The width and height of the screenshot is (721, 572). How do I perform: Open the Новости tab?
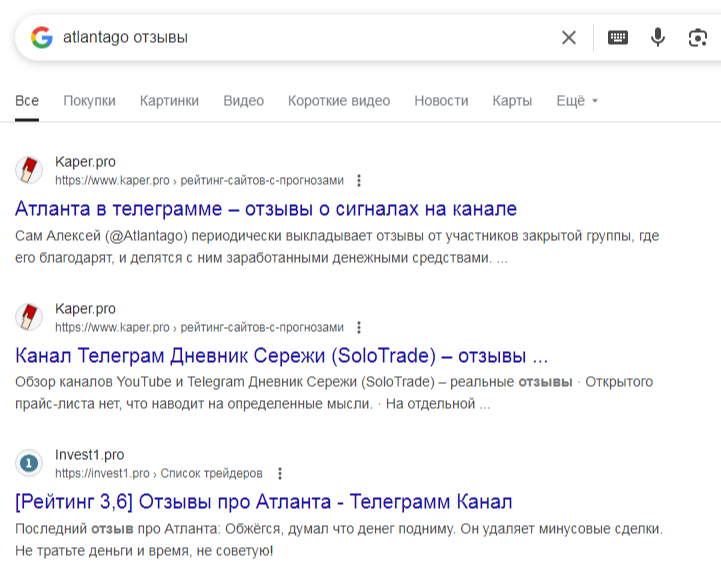[441, 101]
